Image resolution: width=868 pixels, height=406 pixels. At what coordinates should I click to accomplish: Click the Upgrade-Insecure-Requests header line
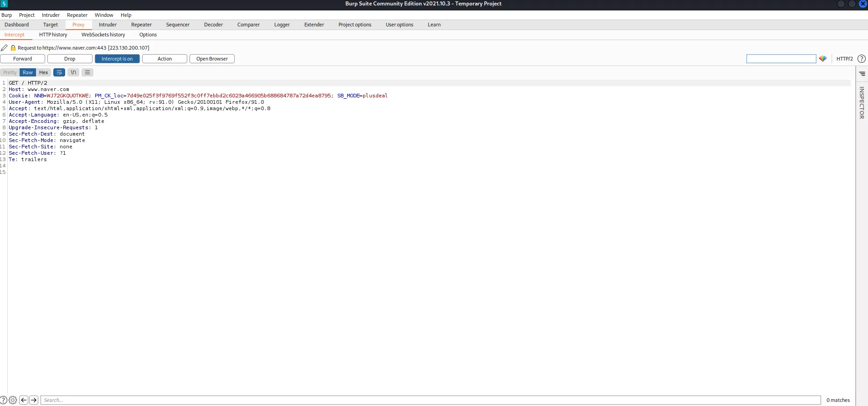[x=53, y=127]
